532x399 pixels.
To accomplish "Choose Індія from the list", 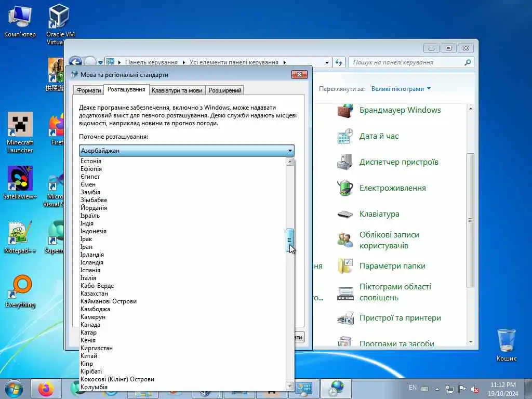I will click(x=183, y=223).
